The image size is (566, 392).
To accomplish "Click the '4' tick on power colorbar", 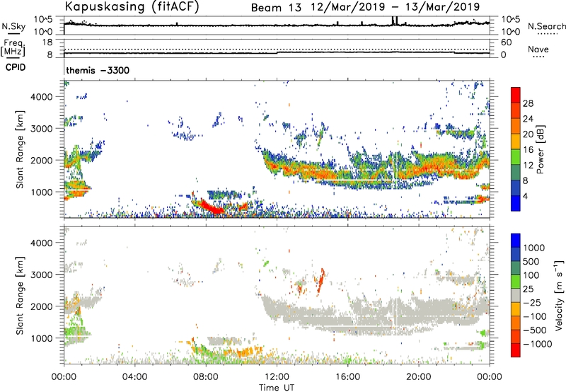I will 526,196.
